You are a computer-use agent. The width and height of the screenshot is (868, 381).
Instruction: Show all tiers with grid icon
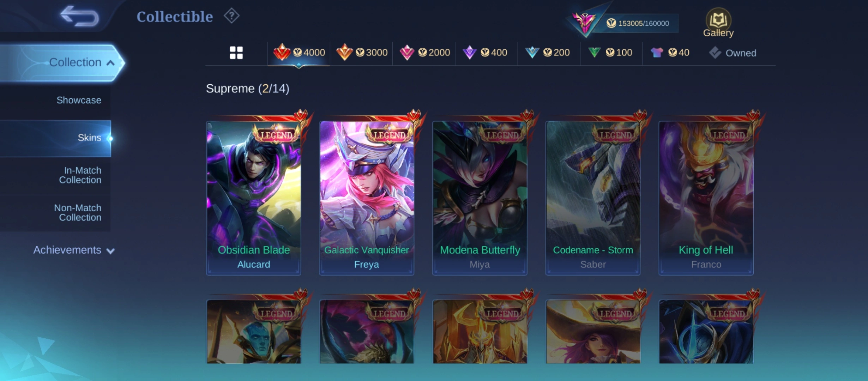tap(236, 53)
